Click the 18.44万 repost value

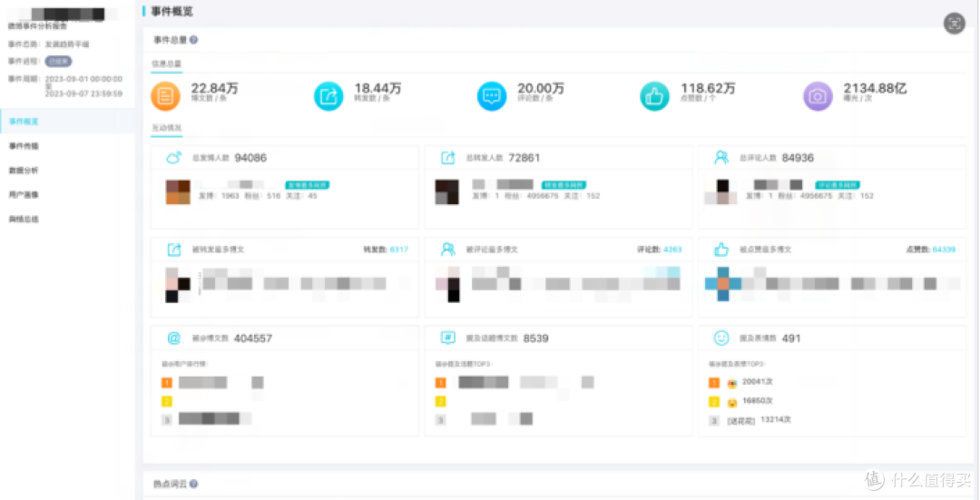click(x=377, y=89)
